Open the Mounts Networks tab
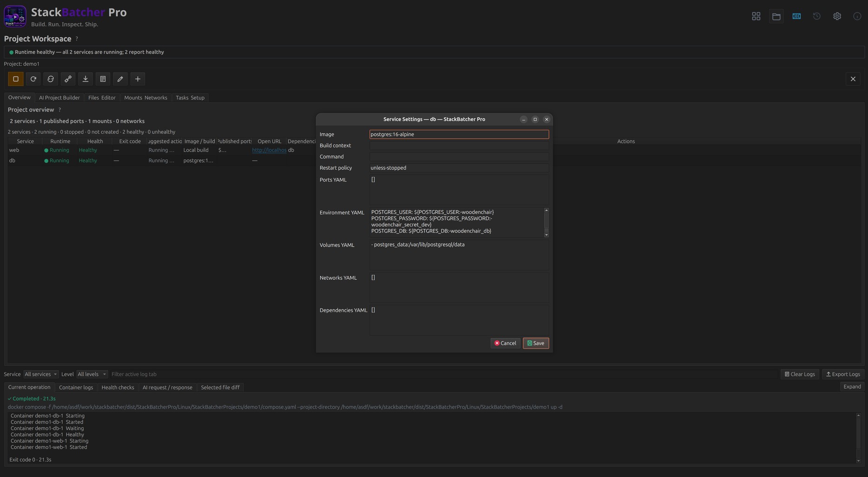 [146, 98]
